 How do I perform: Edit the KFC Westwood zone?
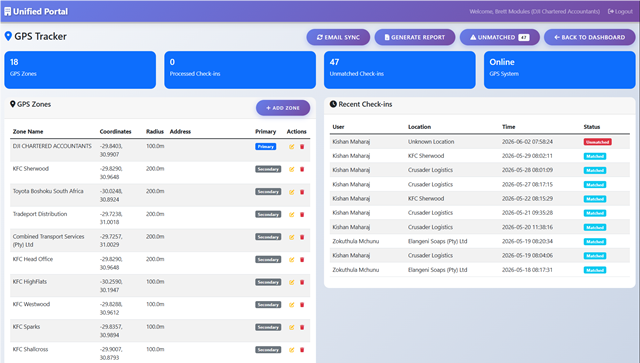[x=291, y=305]
